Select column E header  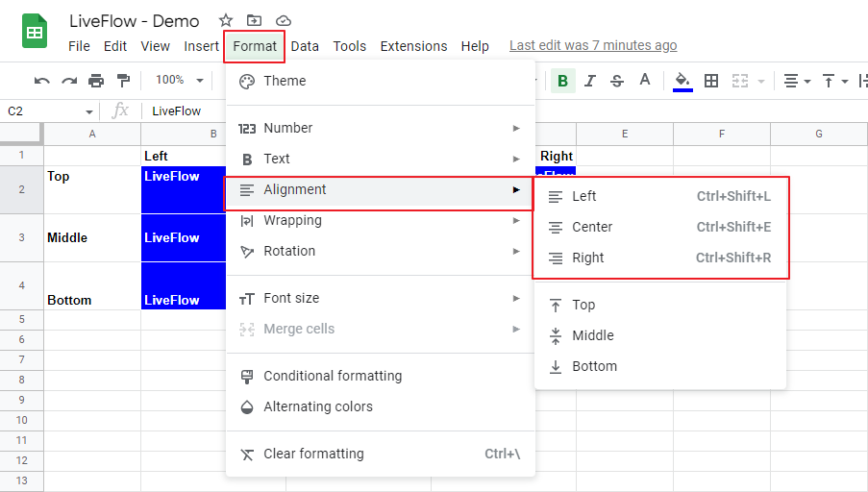[x=625, y=134]
